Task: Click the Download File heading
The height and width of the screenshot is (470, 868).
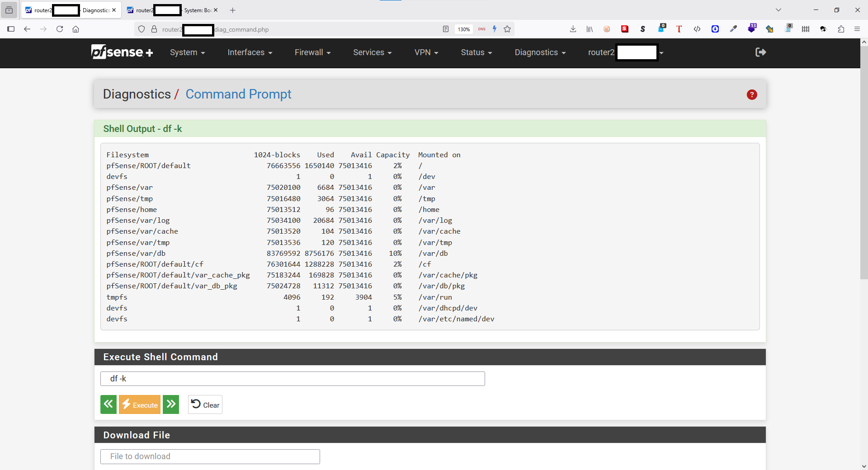Action: click(x=137, y=435)
